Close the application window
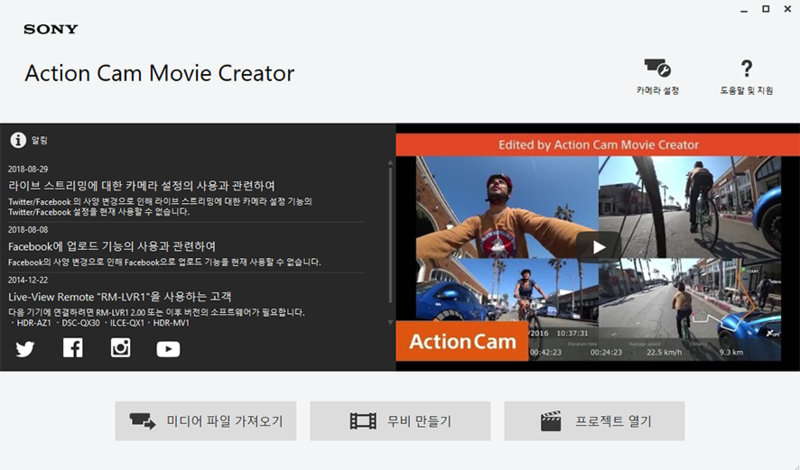 (x=788, y=9)
